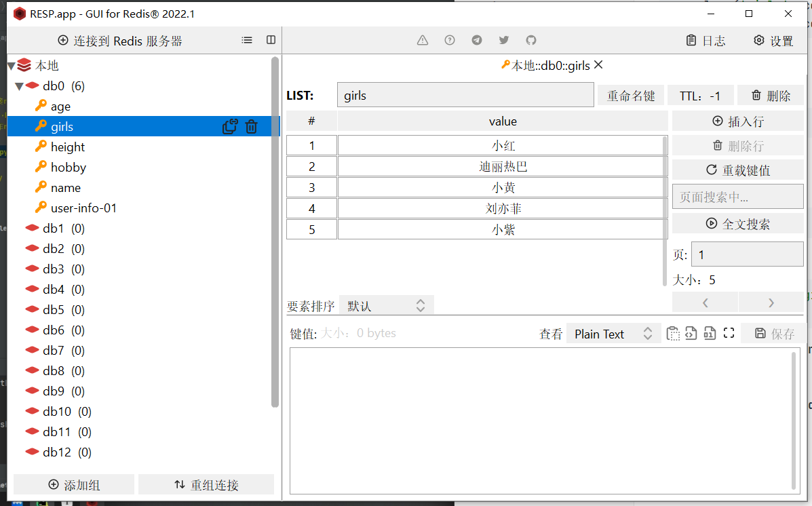Screen dimensions: 812x506
Task: Click the key name field containing girls
Action: tap(465, 95)
